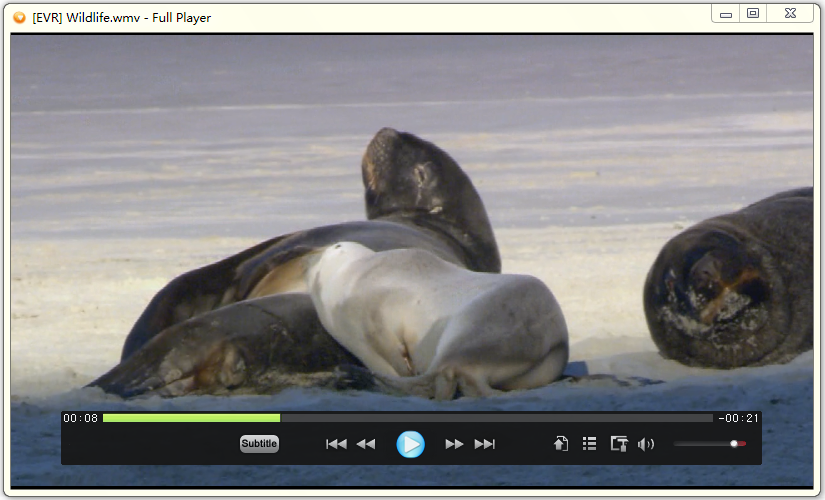Fast forward the video
This screenshot has width=825, height=500.
click(454, 444)
